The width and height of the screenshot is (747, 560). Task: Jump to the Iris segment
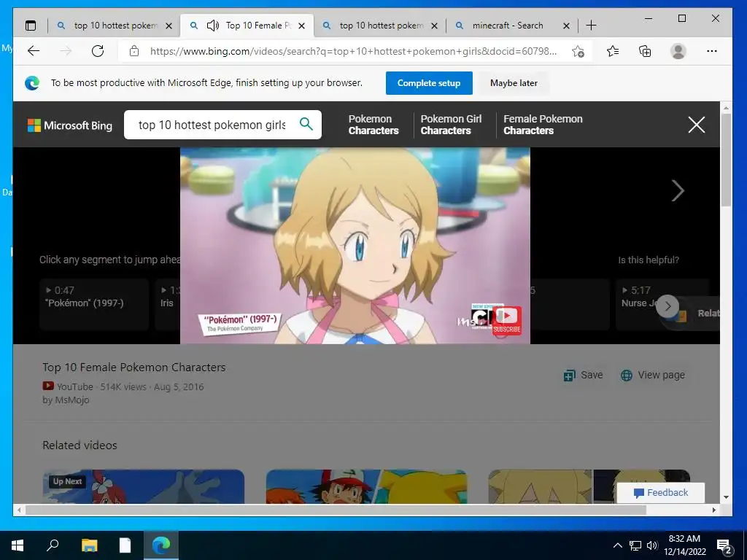click(x=168, y=304)
